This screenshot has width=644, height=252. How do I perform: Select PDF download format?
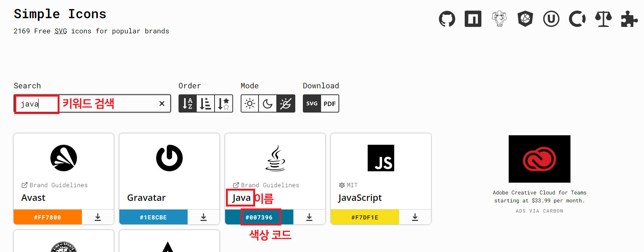pyautogui.click(x=330, y=103)
